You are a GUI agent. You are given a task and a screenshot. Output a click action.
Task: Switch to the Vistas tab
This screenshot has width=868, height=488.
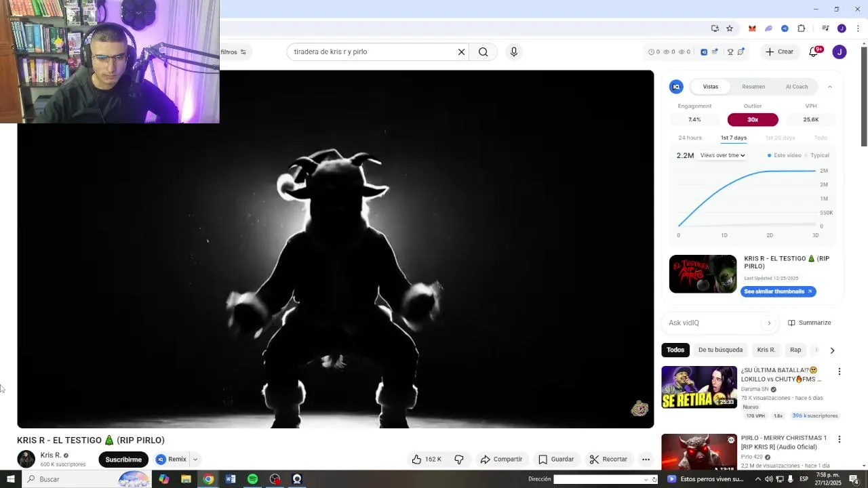710,87
